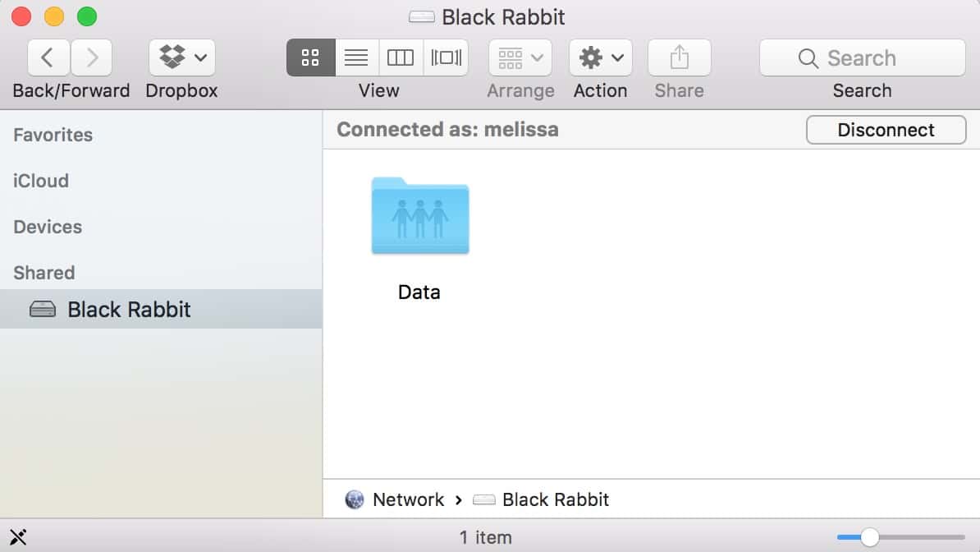Click the green full-screen window button
This screenshot has height=552, width=980.
(86, 16)
